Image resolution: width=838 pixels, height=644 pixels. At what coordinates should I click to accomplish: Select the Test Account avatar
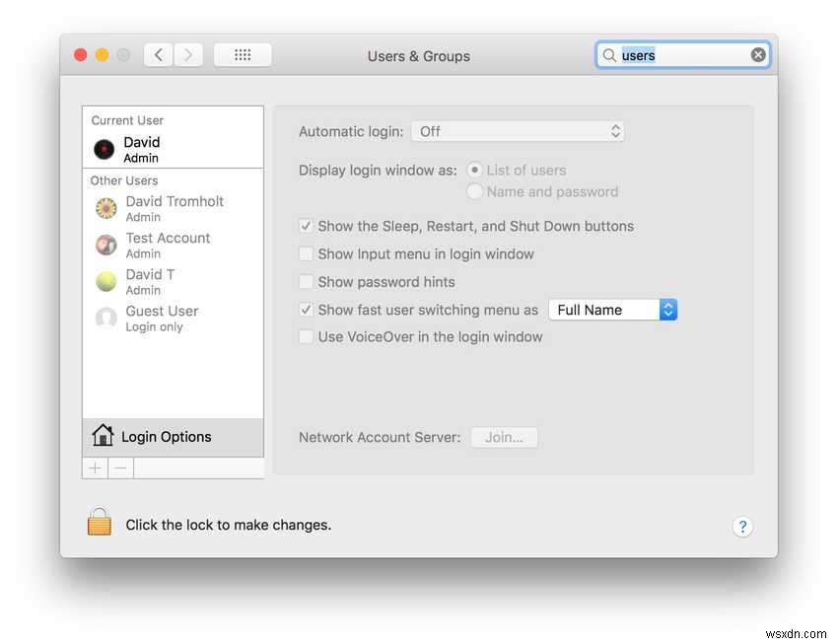pyautogui.click(x=105, y=245)
